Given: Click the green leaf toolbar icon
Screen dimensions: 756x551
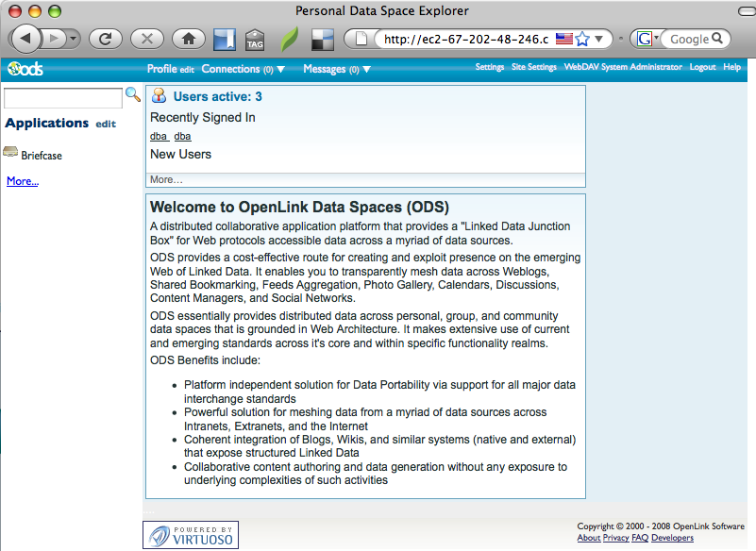Looking at the screenshot, I should [289, 40].
